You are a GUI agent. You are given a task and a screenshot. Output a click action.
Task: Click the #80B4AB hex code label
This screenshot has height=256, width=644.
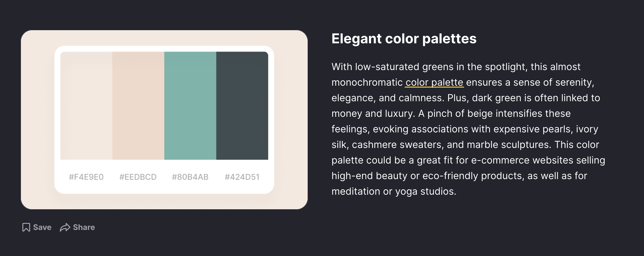[x=190, y=177]
